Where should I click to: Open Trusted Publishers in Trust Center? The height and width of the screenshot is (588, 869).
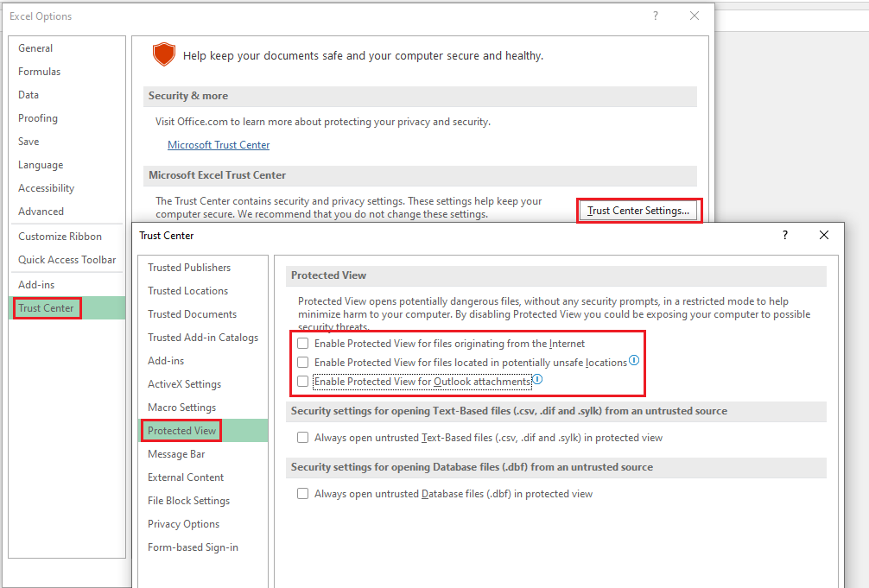[203, 268]
